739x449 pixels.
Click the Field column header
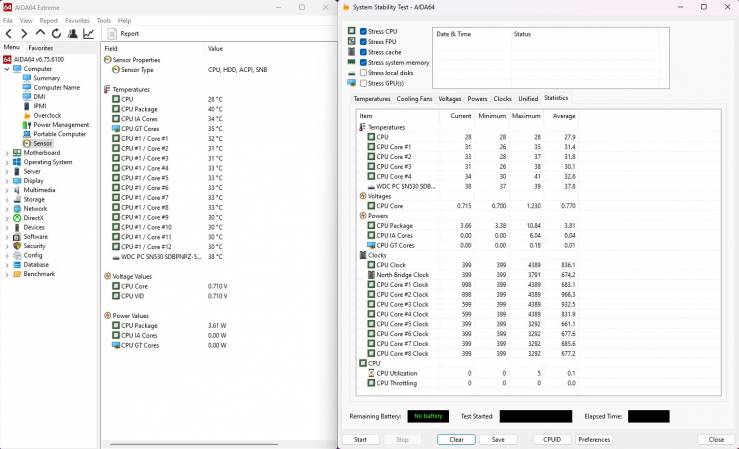[x=111, y=49]
